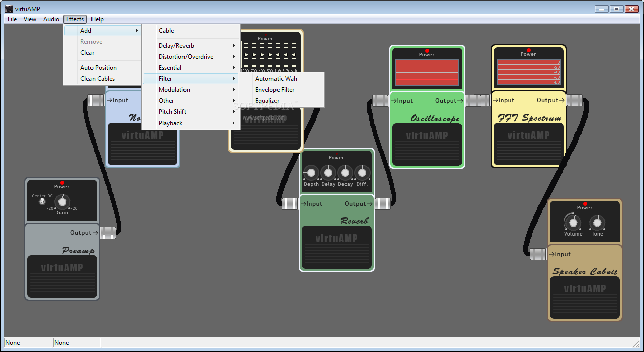The width and height of the screenshot is (644, 352).
Task: Expand the Add submenu arrow
Action: pyautogui.click(x=137, y=31)
